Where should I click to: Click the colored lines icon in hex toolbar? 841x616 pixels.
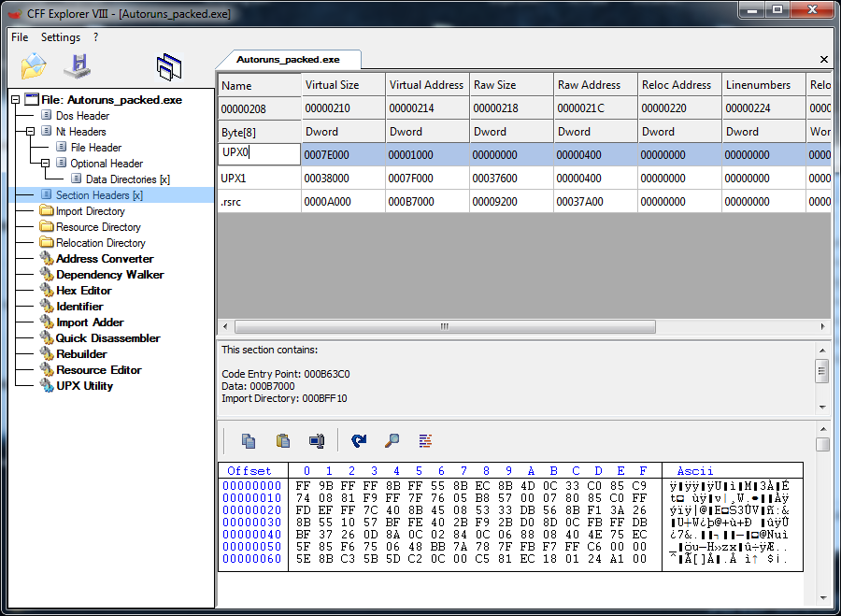[x=425, y=441]
